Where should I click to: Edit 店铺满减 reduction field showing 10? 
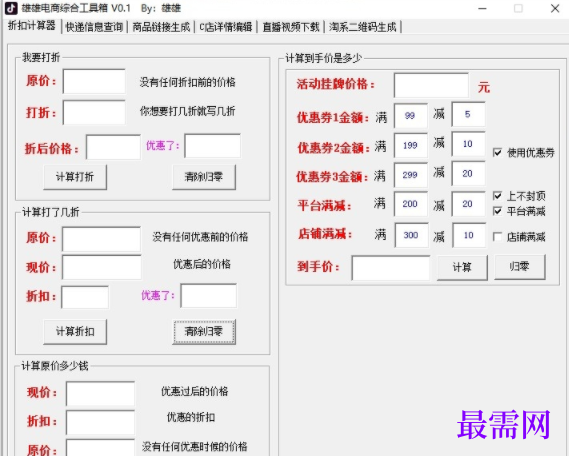(x=469, y=235)
